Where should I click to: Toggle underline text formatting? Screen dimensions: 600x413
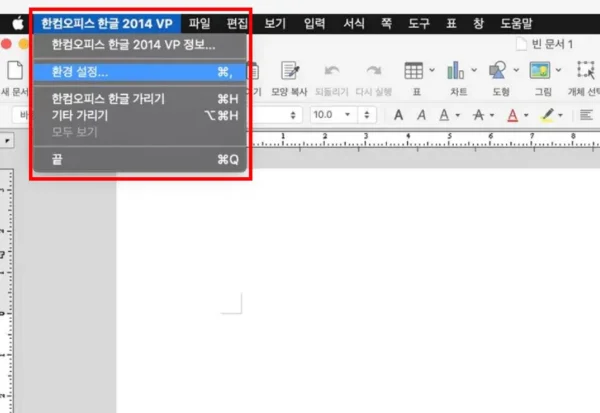(x=444, y=115)
